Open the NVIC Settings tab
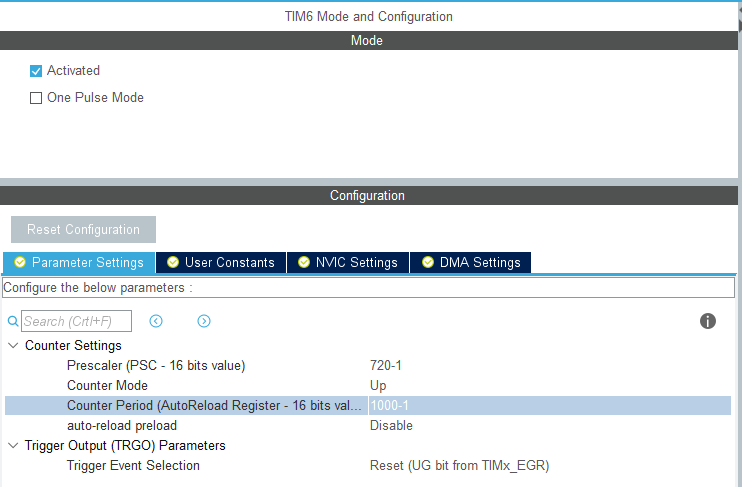Image resolution: width=742 pixels, height=487 pixels. (348, 262)
